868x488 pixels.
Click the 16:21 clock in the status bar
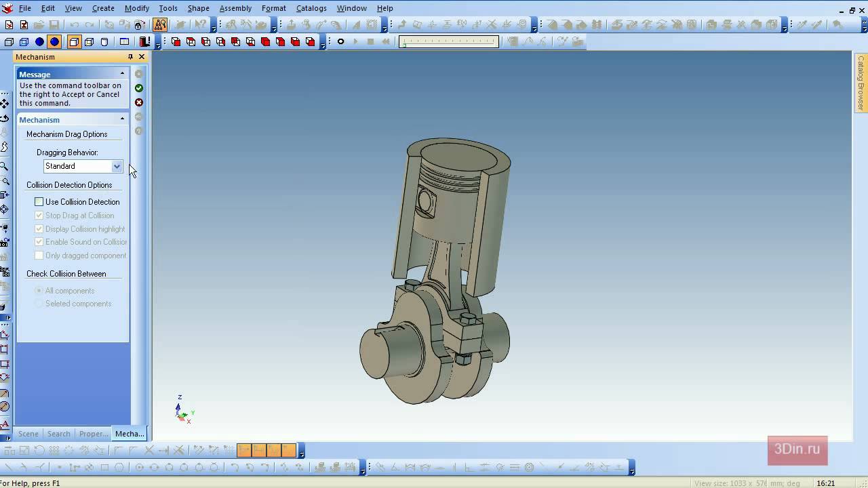tap(825, 483)
